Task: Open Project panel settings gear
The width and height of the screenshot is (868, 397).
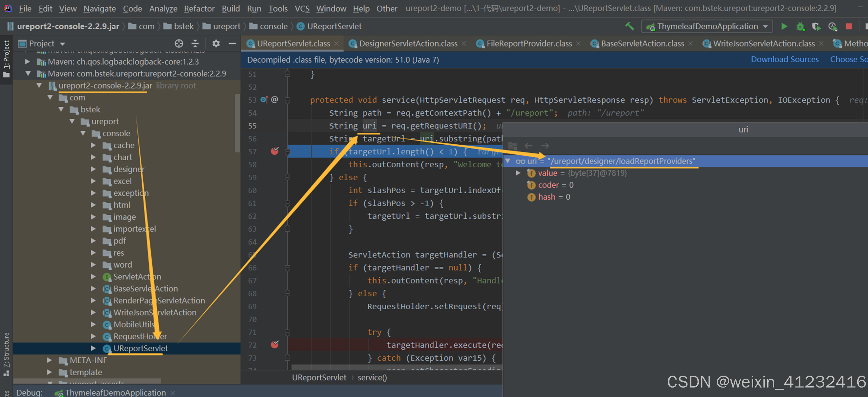Action: 216,43
